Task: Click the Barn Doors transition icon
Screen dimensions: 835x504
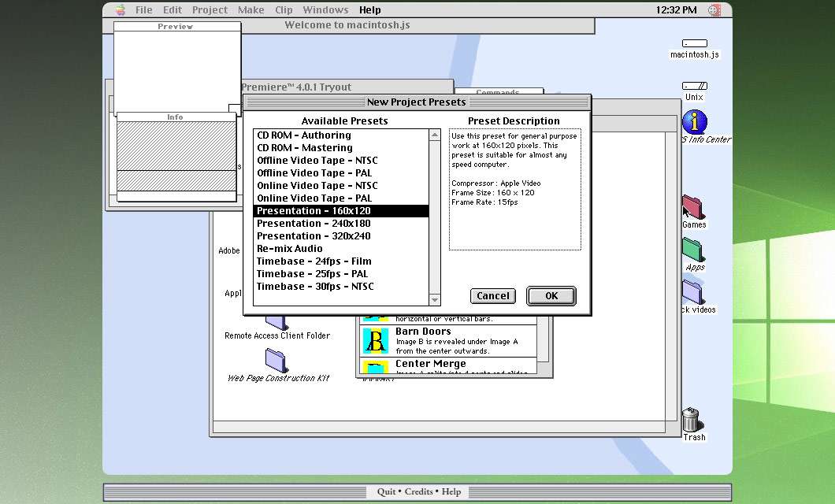Action: (x=376, y=341)
